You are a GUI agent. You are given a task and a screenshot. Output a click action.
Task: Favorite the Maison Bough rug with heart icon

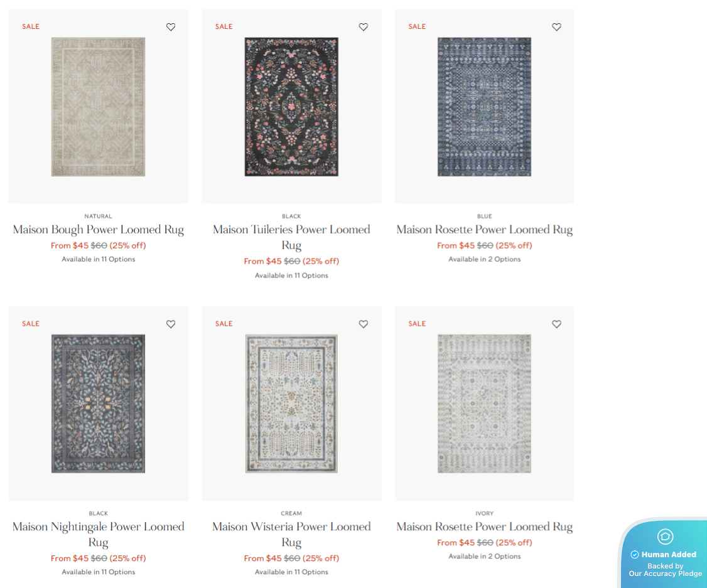[x=171, y=27]
